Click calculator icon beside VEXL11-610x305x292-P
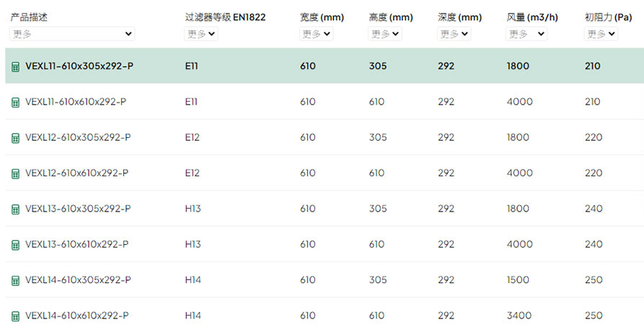The image size is (644, 330). click(x=15, y=66)
